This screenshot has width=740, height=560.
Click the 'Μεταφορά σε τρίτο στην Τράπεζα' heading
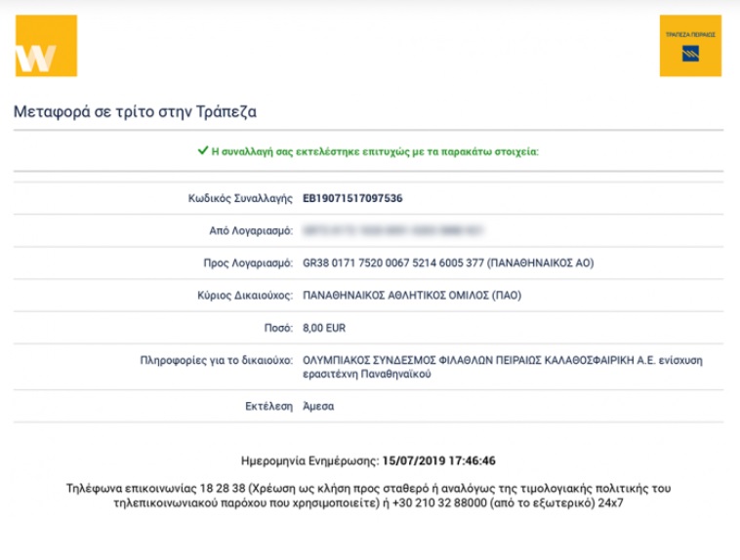pyautogui.click(x=135, y=111)
